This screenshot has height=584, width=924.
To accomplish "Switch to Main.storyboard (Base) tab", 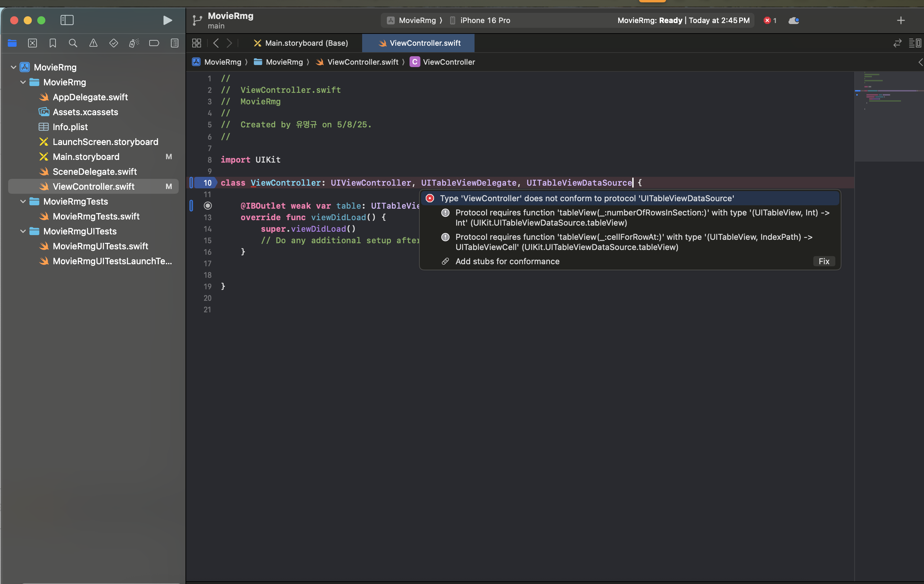I will (x=301, y=43).
